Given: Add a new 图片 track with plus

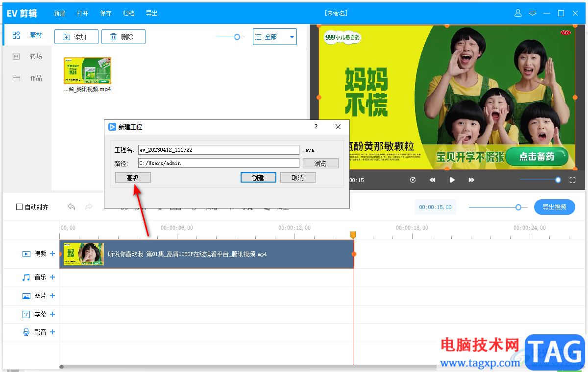Looking at the screenshot, I should point(52,296).
